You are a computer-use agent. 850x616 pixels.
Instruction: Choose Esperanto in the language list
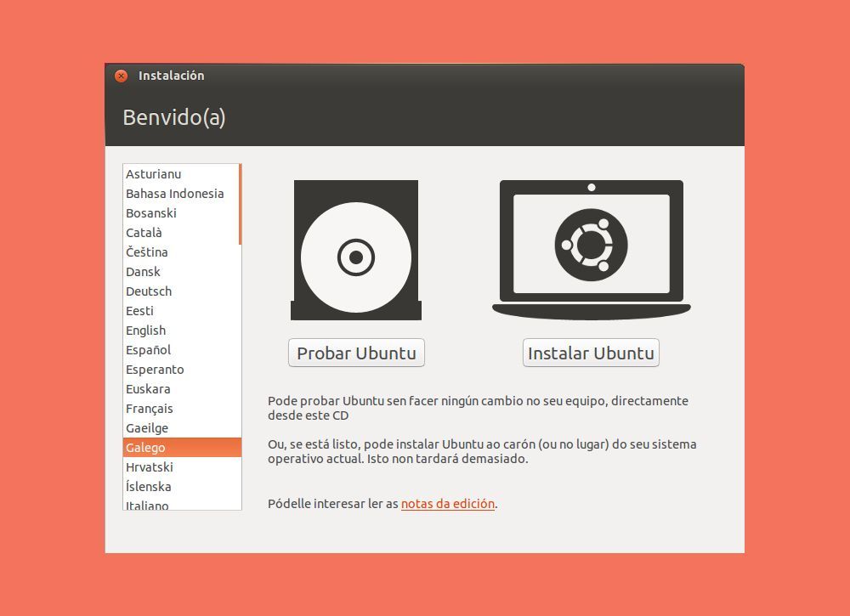(x=181, y=369)
